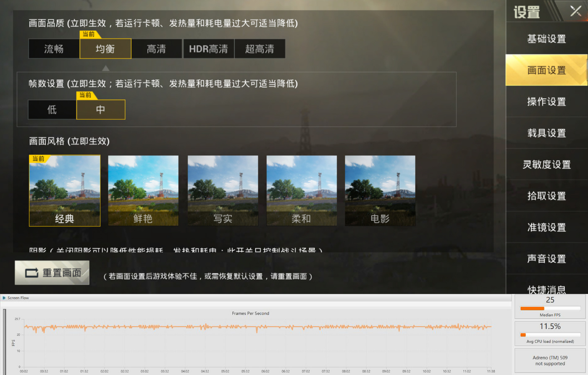The image size is (588, 375).
Task: Open 声音设置 tab
Action: pos(546,259)
